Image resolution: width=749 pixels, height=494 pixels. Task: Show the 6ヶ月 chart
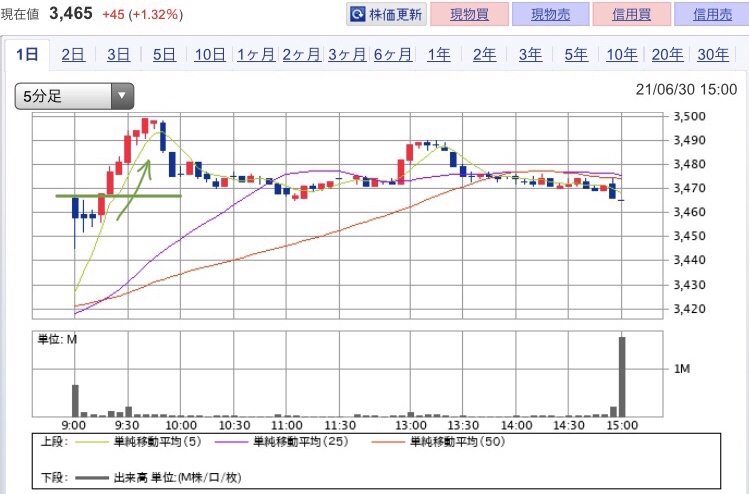point(393,54)
